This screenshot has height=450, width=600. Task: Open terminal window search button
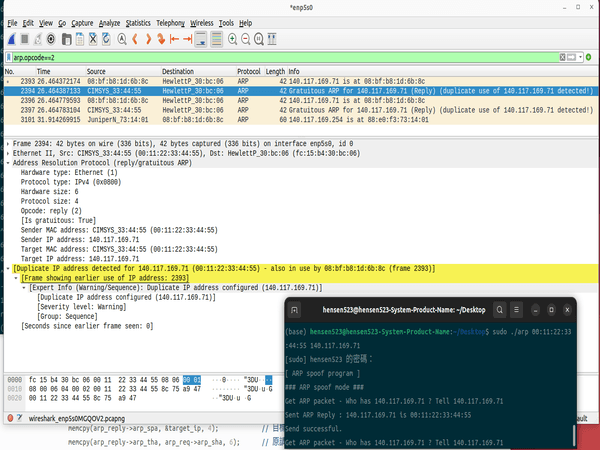pos(499,310)
